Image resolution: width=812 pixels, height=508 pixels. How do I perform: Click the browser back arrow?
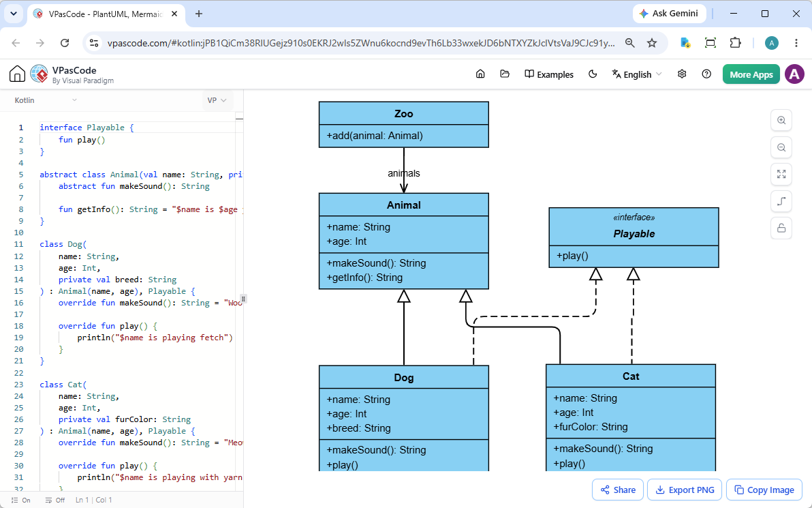16,43
